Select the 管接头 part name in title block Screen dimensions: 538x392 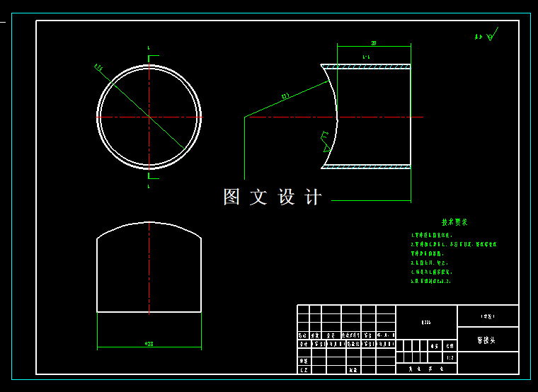point(486,340)
